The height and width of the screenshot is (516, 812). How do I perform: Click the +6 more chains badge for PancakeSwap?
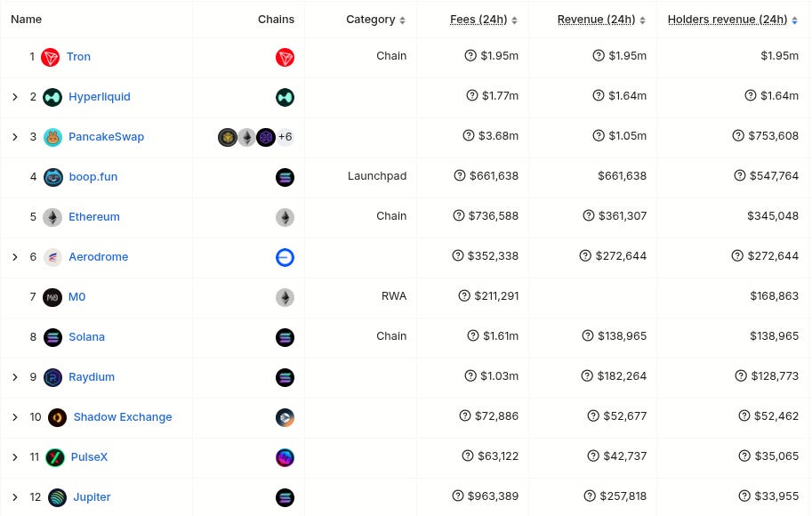point(285,137)
